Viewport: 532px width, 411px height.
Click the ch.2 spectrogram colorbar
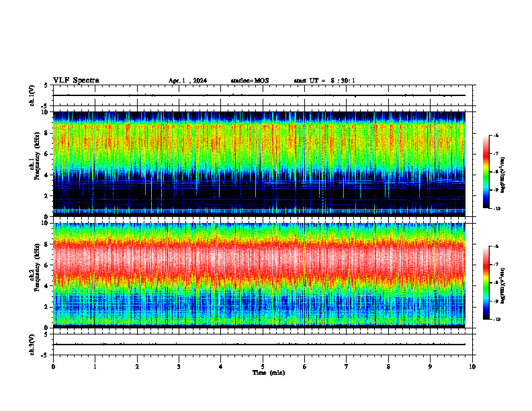pos(486,283)
